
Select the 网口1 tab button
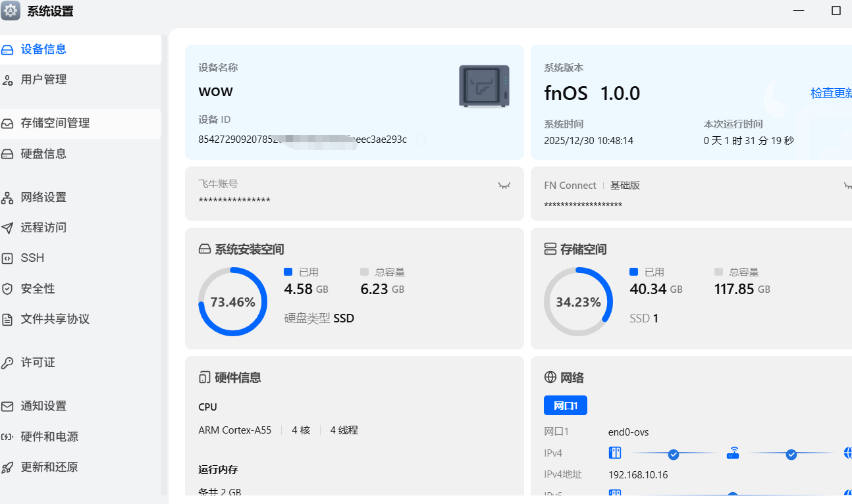pos(566,406)
